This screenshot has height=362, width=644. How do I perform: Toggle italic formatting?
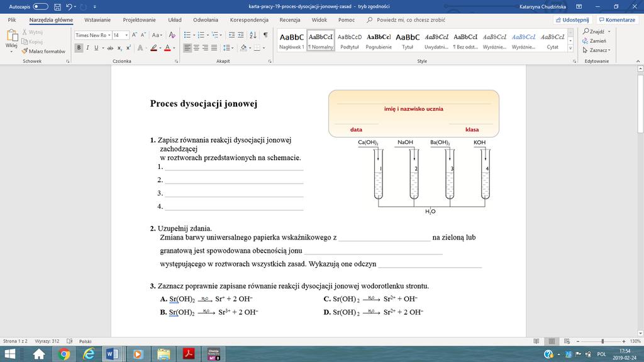(87, 48)
